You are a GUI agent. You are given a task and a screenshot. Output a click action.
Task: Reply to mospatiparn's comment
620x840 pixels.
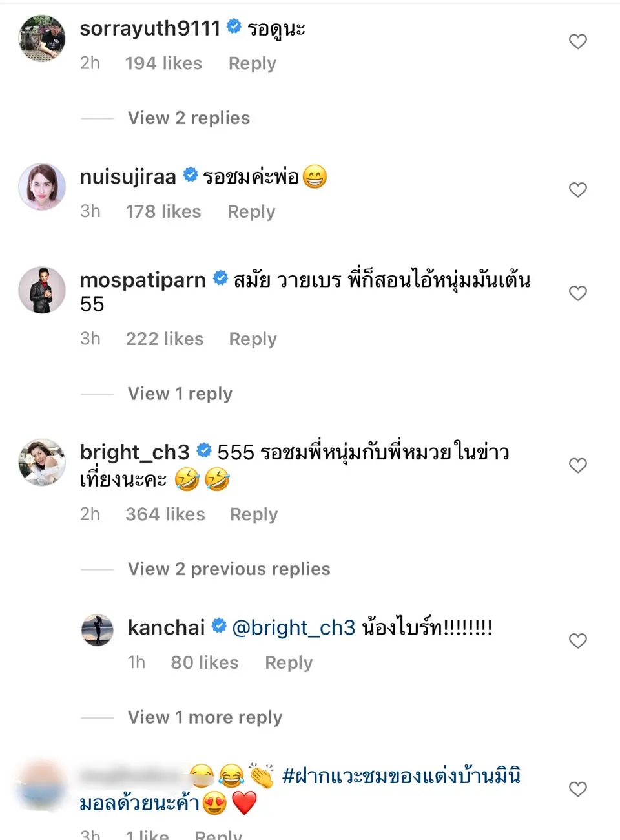pos(253,339)
